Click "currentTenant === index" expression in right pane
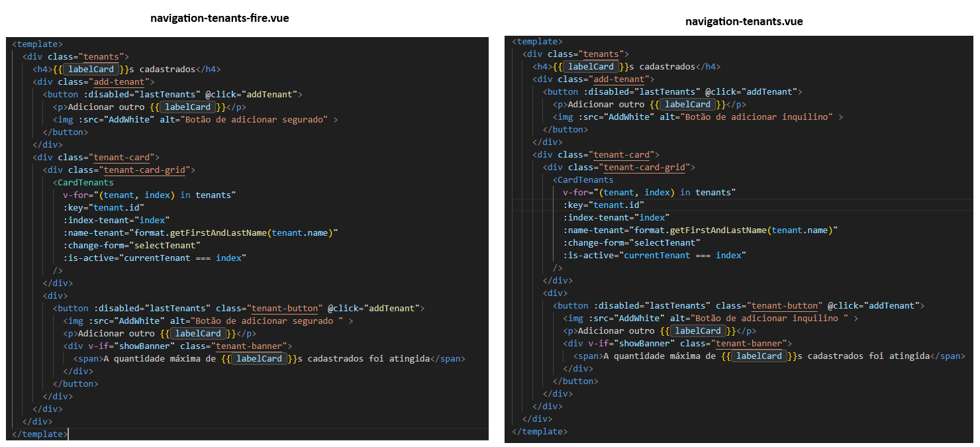Screen dimensions: 980x447 tap(685, 255)
